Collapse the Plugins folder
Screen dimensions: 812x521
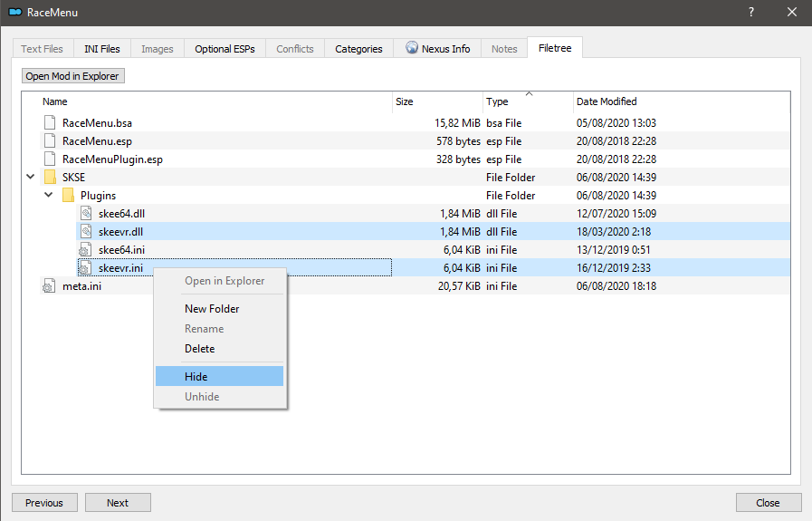click(x=49, y=195)
